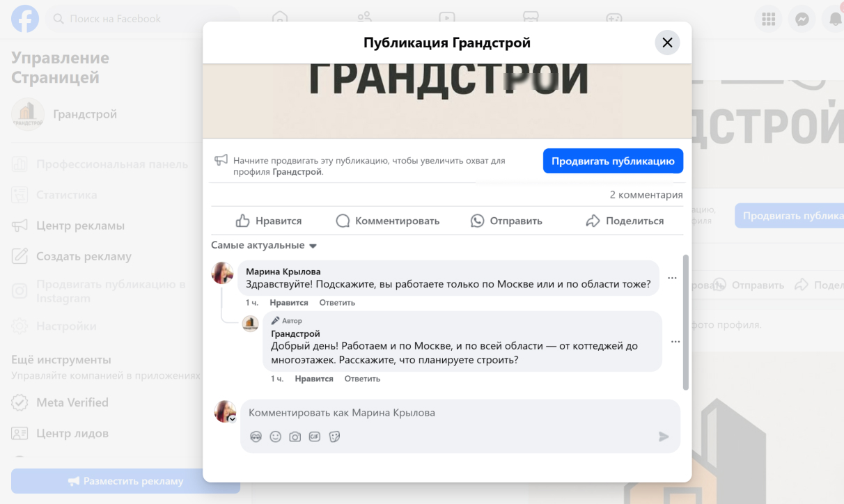Click Грандстрой avatar beside the reply
The image size is (844, 504).
pyautogui.click(x=250, y=323)
